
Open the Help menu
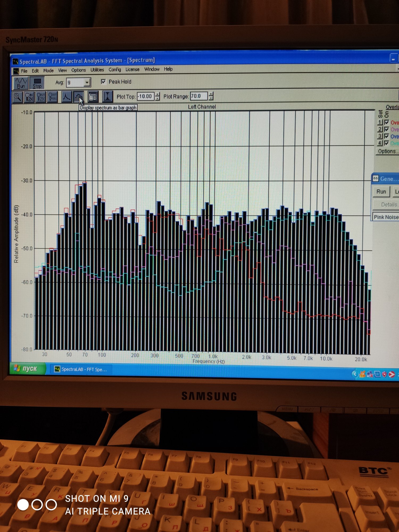(168, 69)
